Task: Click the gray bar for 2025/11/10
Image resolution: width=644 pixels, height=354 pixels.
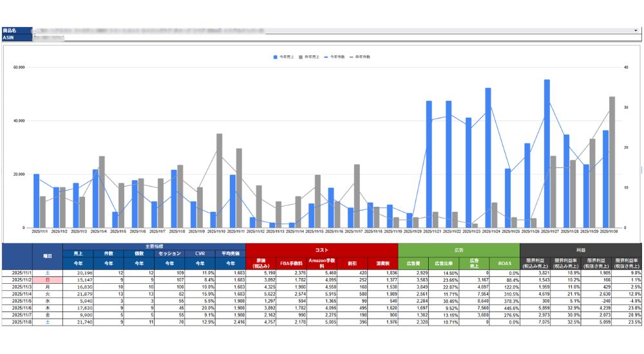Action: tap(220, 180)
